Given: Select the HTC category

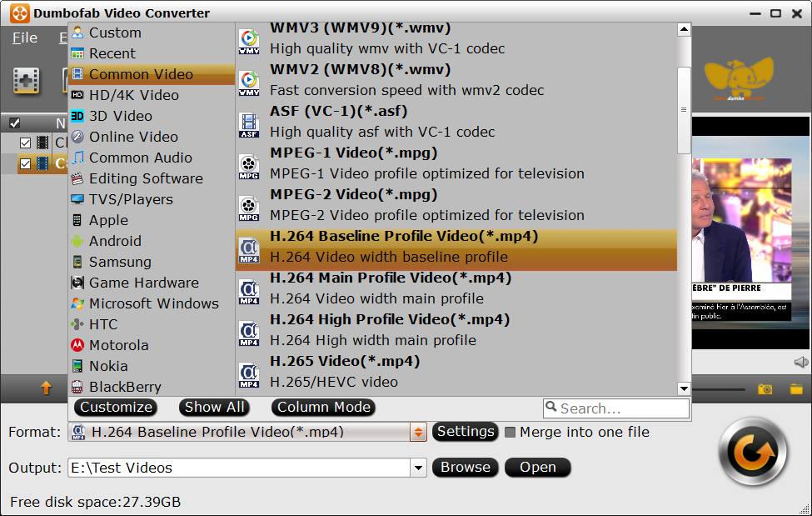Looking at the screenshot, I should 152,324.
